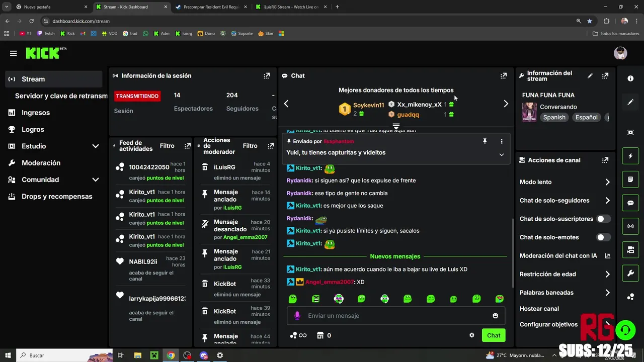Click the Windows taskbar search box
Screen dimensions: 644x362
click(64, 355)
